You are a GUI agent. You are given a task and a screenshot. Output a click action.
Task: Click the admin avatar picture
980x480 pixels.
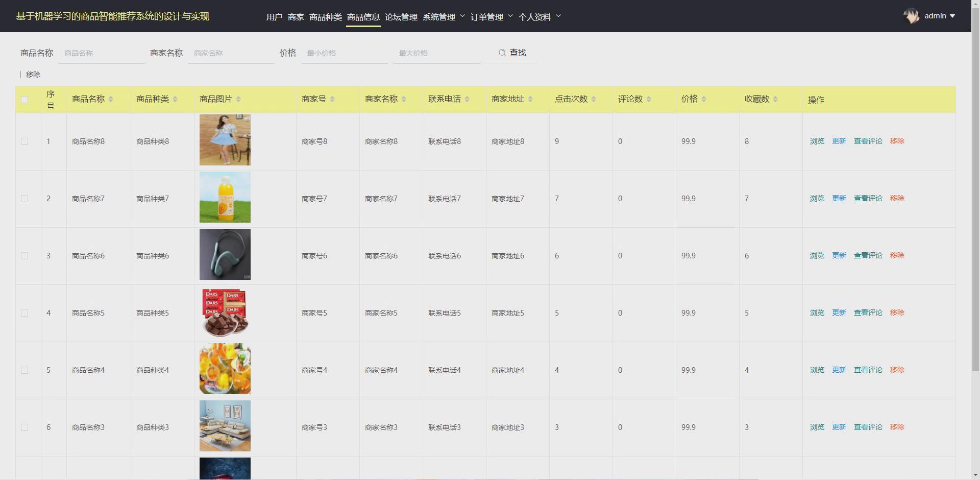pyautogui.click(x=911, y=16)
